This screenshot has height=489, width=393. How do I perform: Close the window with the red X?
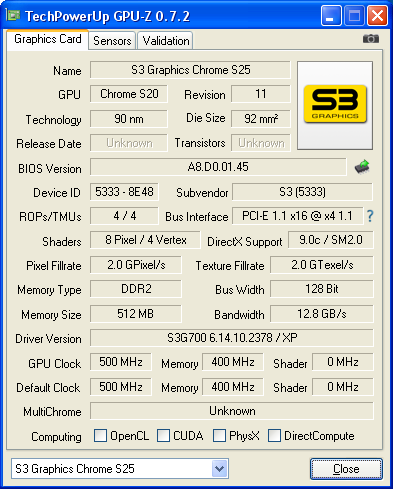click(377, 16)
